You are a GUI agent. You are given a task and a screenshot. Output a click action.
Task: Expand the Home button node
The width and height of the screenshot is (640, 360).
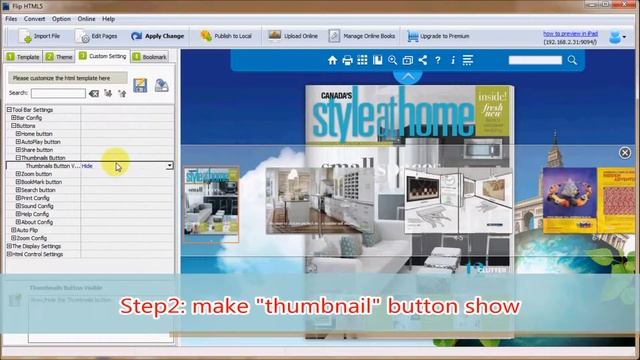coord(18,133)
